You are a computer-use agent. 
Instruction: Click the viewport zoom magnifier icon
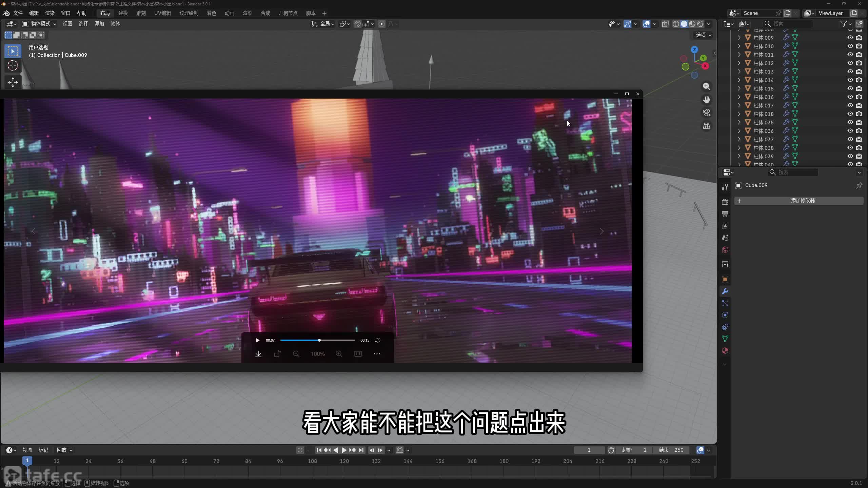click(707, 86)
